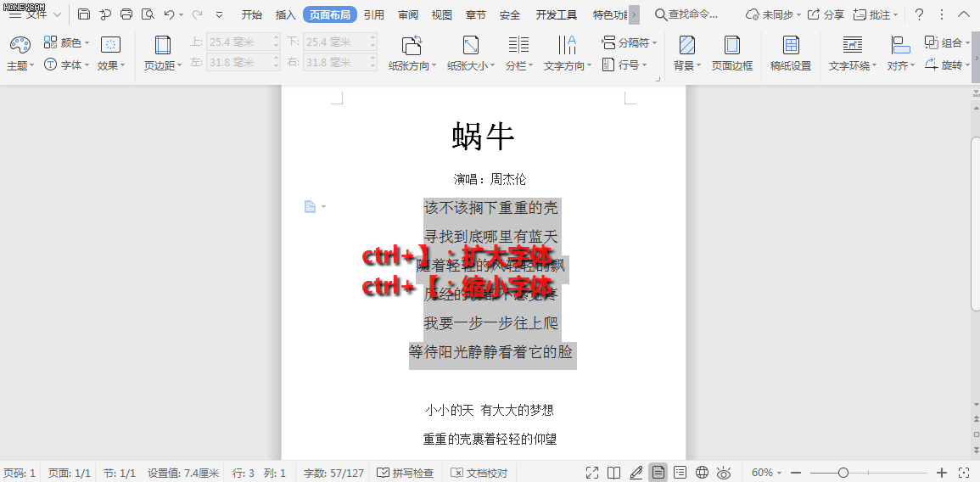Click the zoom out minus button
This screenshot has width=980, height=482.
coord(796,473)
